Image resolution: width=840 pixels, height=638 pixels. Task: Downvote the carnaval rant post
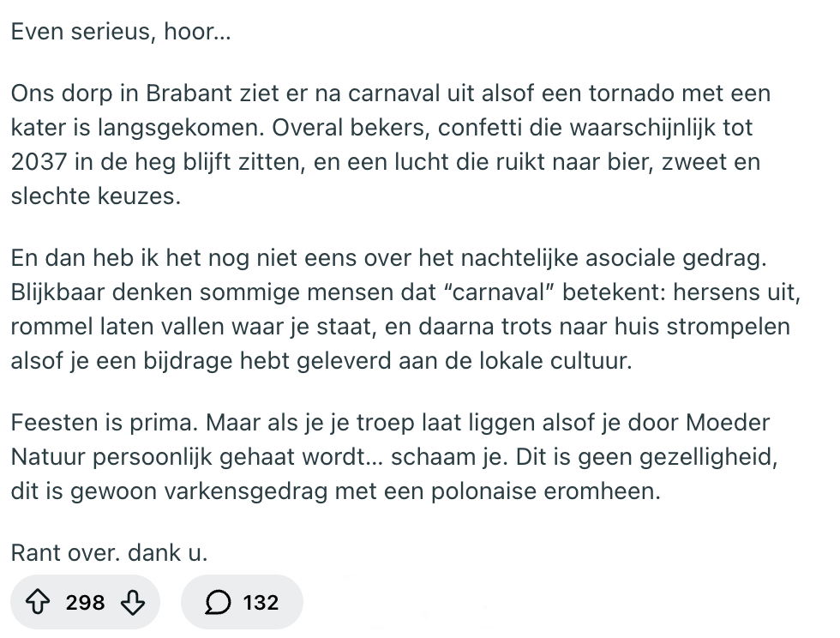pos(131,603)
